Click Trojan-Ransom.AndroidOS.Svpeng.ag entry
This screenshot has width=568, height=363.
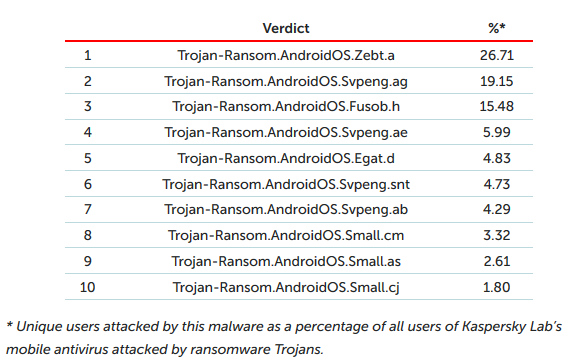tap(286, 81)
